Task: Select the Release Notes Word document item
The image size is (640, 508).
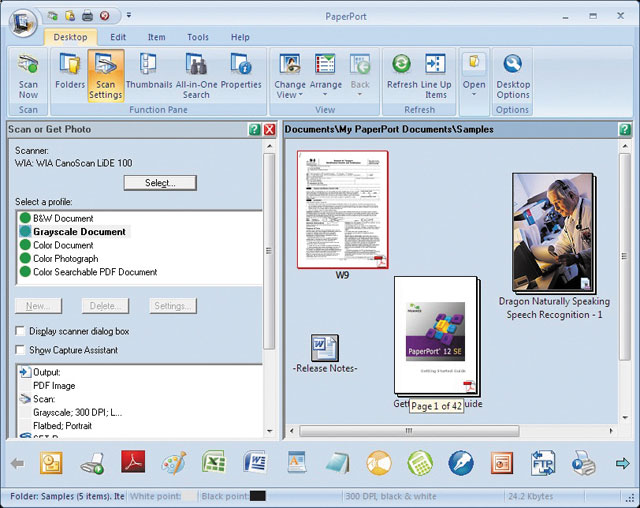Action: (x=325, y=348)
